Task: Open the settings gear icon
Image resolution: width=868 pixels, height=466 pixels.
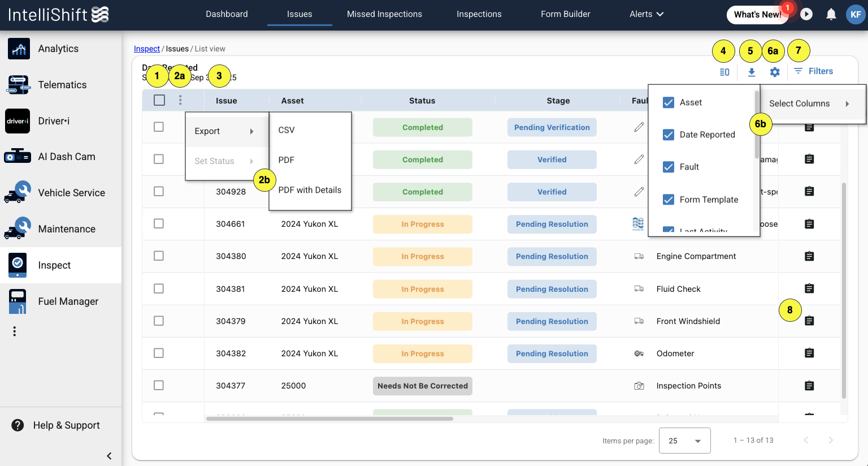Action: 775,72
